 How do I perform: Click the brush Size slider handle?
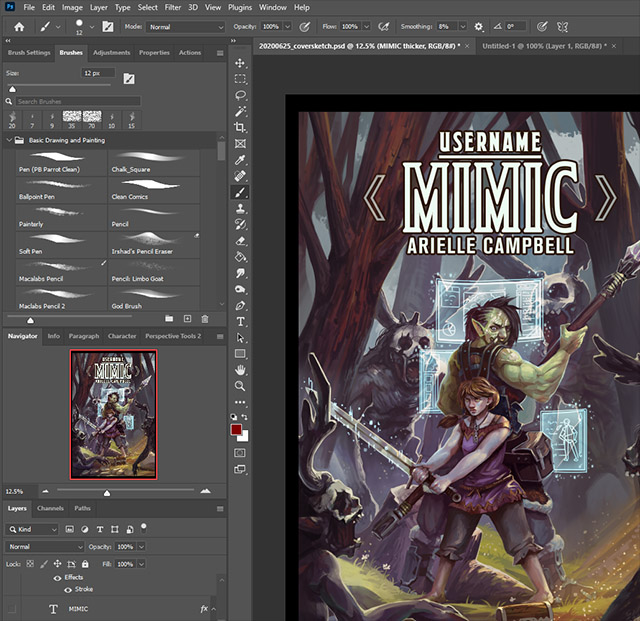click(12, 89)
